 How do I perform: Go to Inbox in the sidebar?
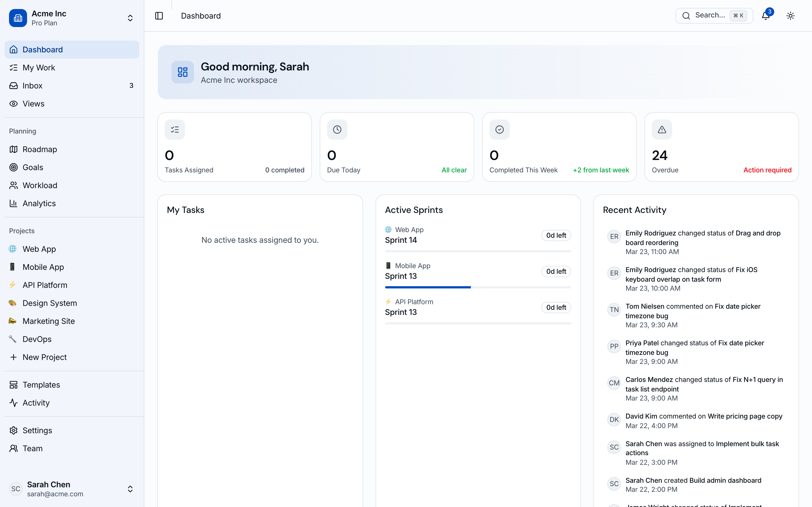coord(32,86)
